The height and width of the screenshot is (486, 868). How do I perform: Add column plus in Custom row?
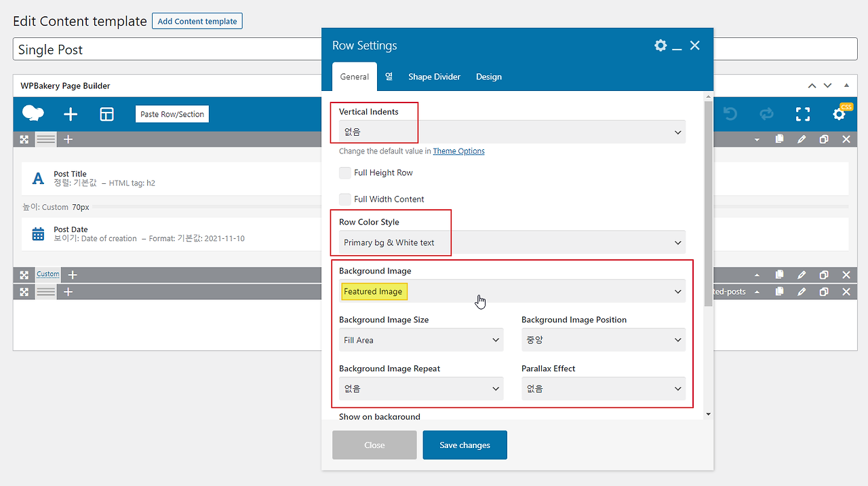(73, 275)
